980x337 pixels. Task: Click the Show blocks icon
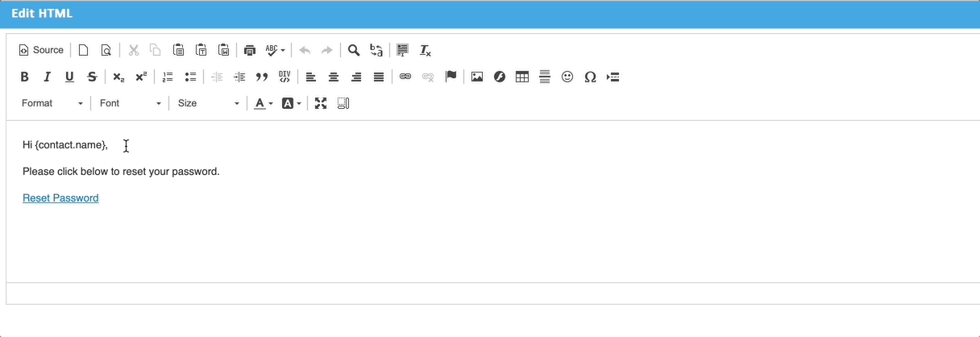pos(343,103)
